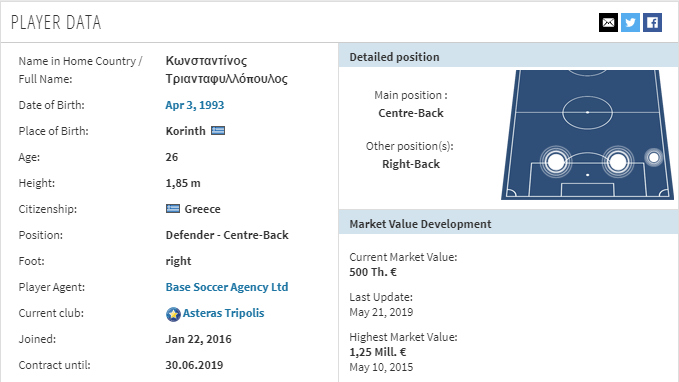The height and width of the screenshot is (382, 679).
Task: Open the Apr 3, 1993 birth date link
Action: coord(195,105)
